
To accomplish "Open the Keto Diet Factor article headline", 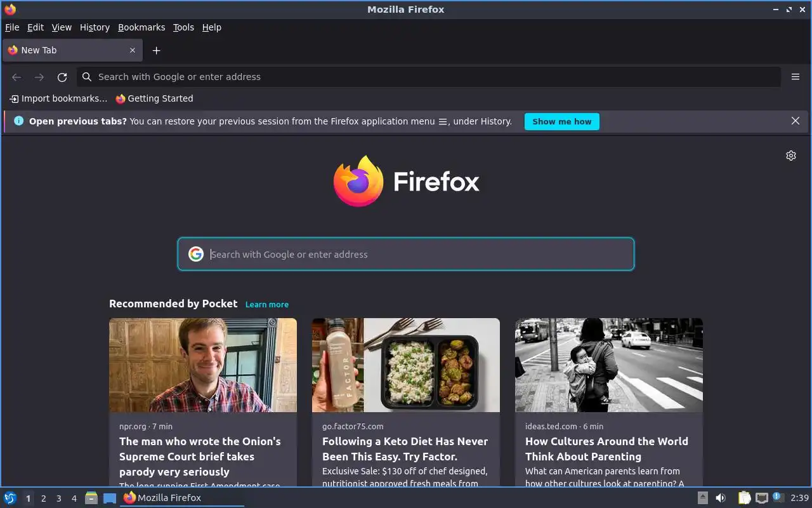I will point(405,449).
